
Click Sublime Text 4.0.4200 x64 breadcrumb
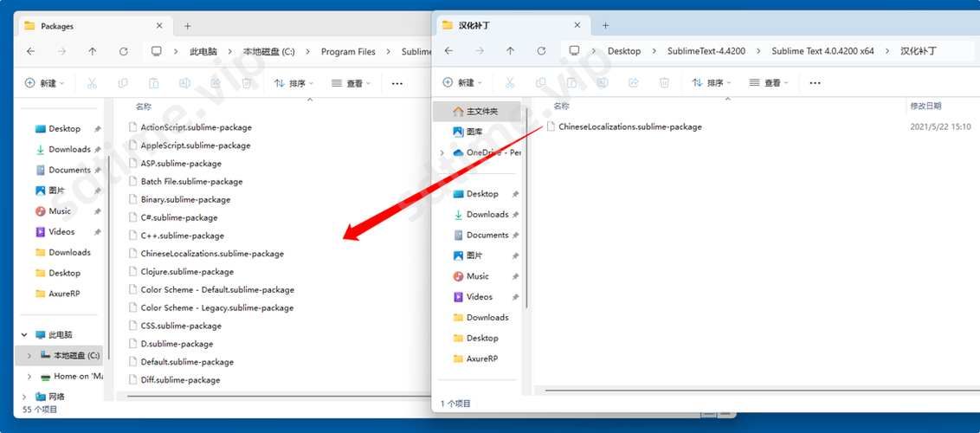[x=822, y=51]
